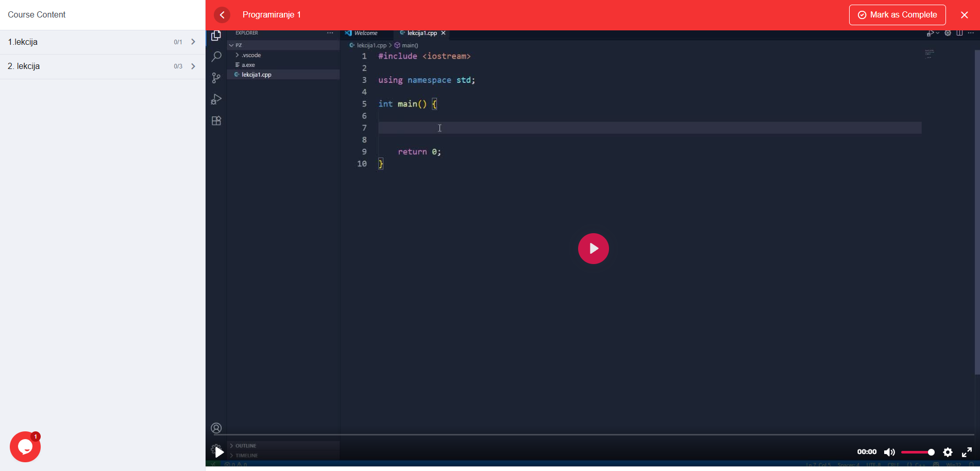Click the large red play button
The height and width of the screenshot is (471, 980).
(593, 249)
